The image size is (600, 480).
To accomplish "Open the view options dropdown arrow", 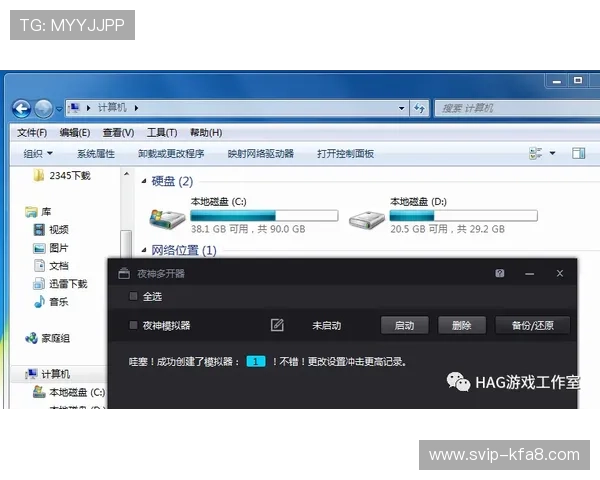I will [x=552, y=153].
